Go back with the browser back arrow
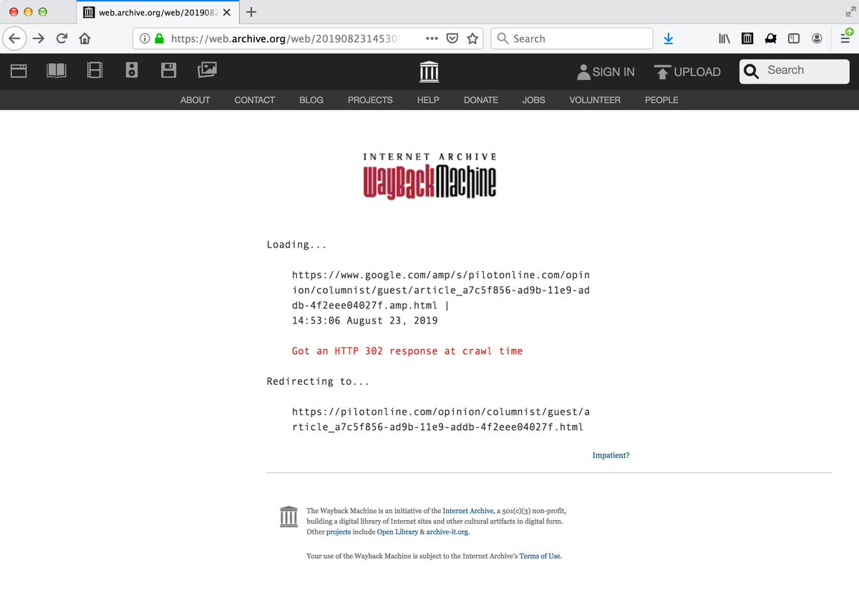 [x=14, y=39]
